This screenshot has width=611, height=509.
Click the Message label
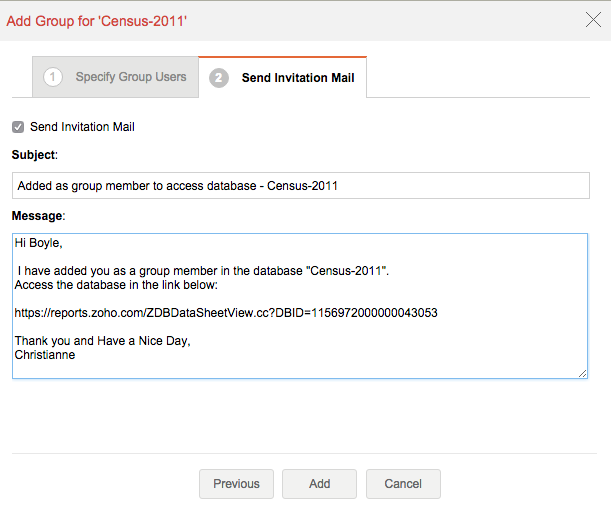click(x=38, y=216)
